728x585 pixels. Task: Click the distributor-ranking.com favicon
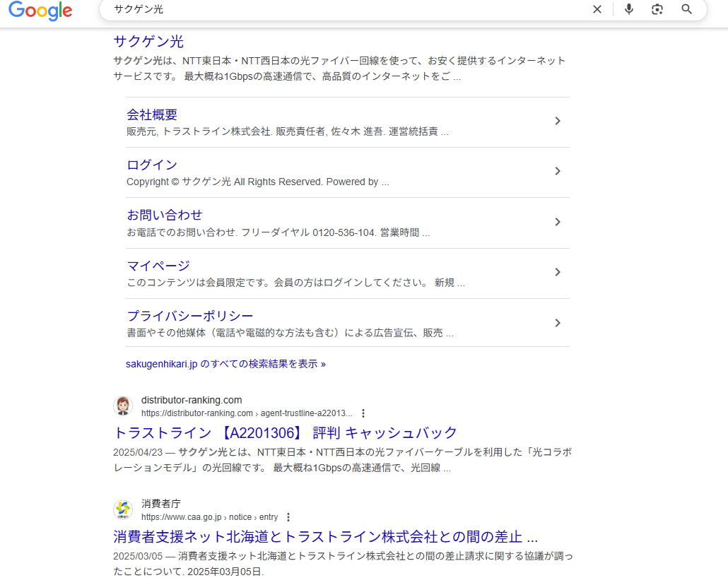tap(123, 406)
